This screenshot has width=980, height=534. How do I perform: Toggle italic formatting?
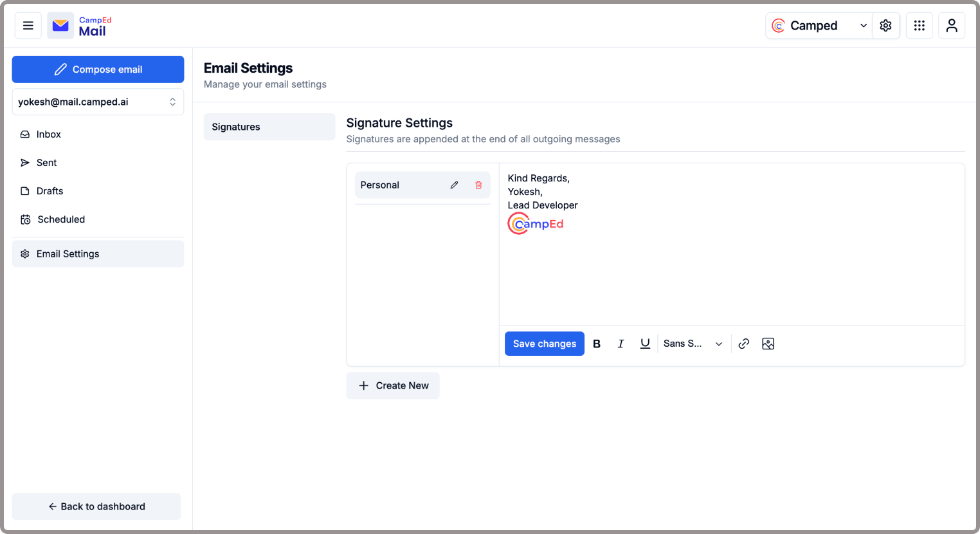coord(621,344)
